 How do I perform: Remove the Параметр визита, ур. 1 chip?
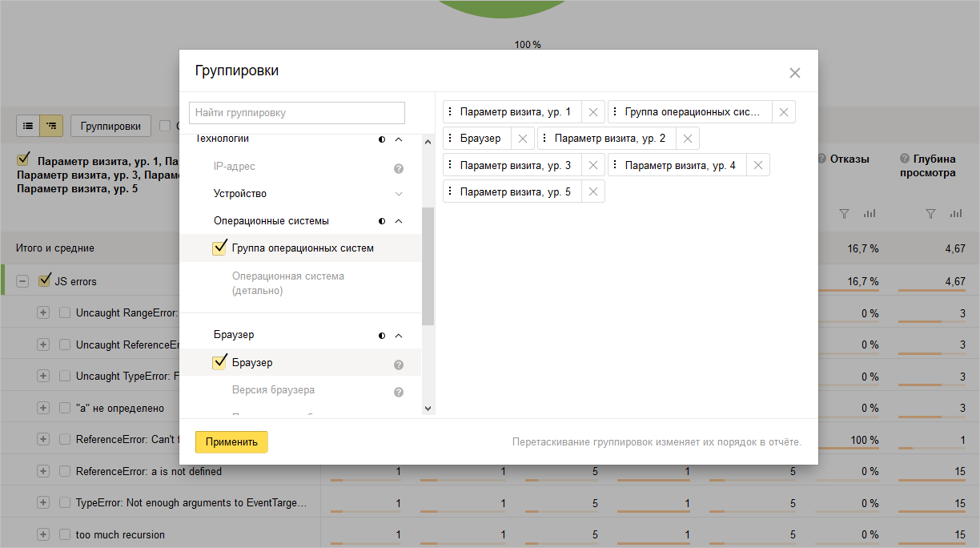(x=592, y=112)
